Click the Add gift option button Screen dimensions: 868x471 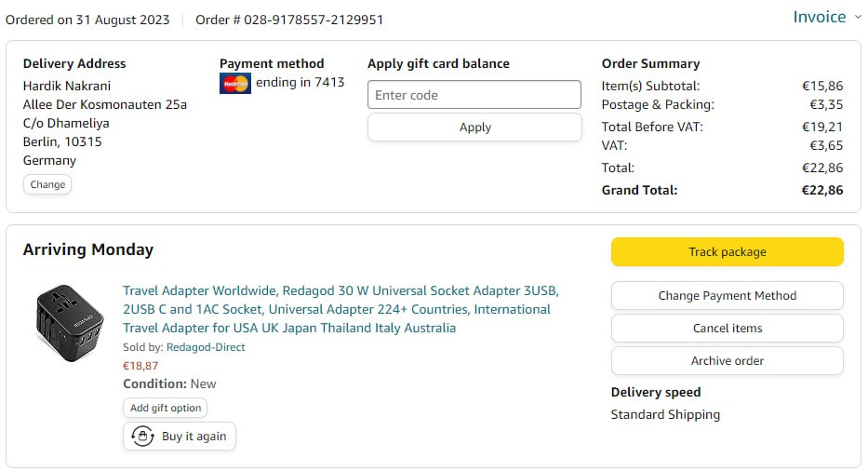166,408
